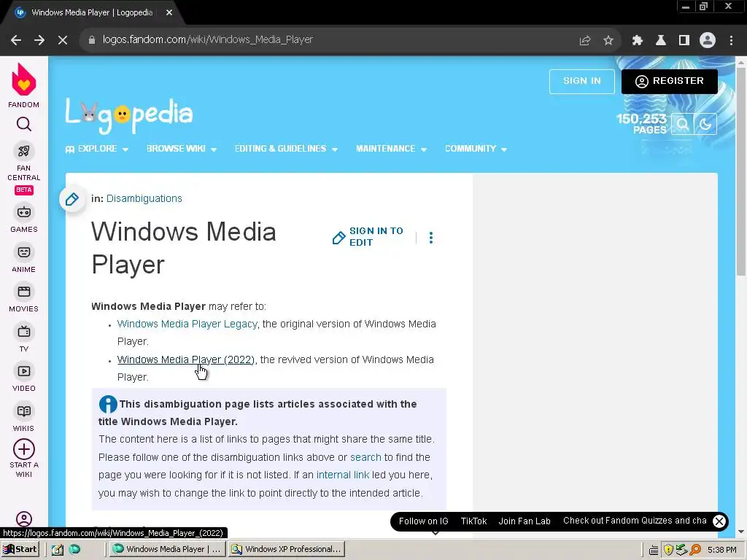
Task: Open the Fandom home flame logo
Action: [24, 80]
